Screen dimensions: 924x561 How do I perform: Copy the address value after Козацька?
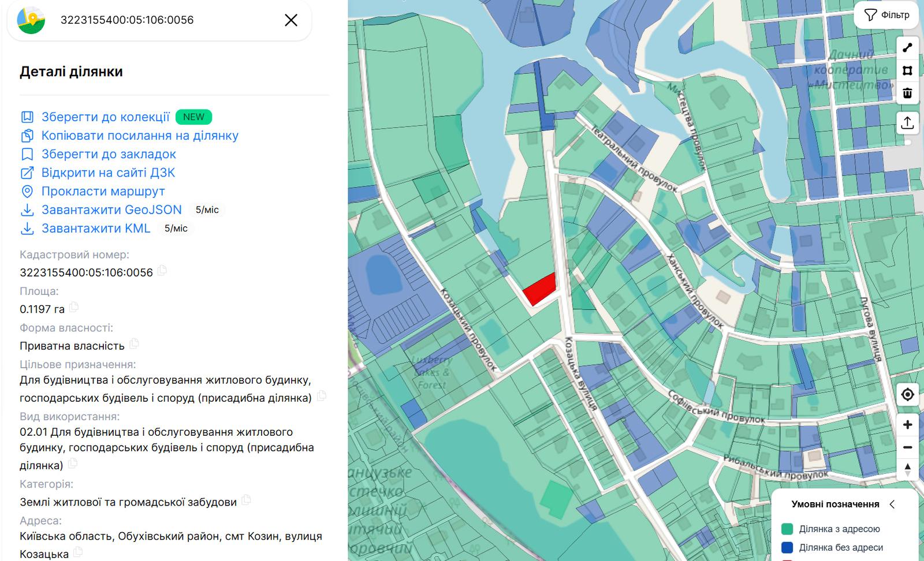click(x=78, y=552)
